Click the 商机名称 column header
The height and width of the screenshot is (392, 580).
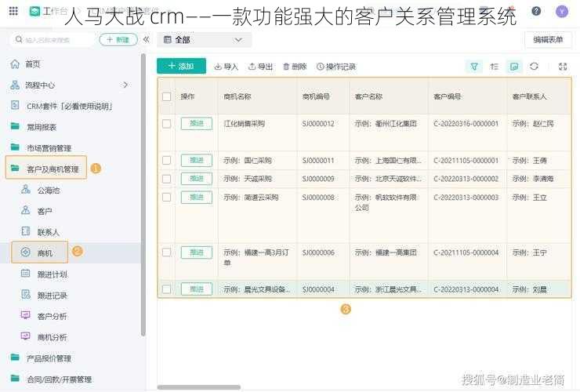point(237,96)
